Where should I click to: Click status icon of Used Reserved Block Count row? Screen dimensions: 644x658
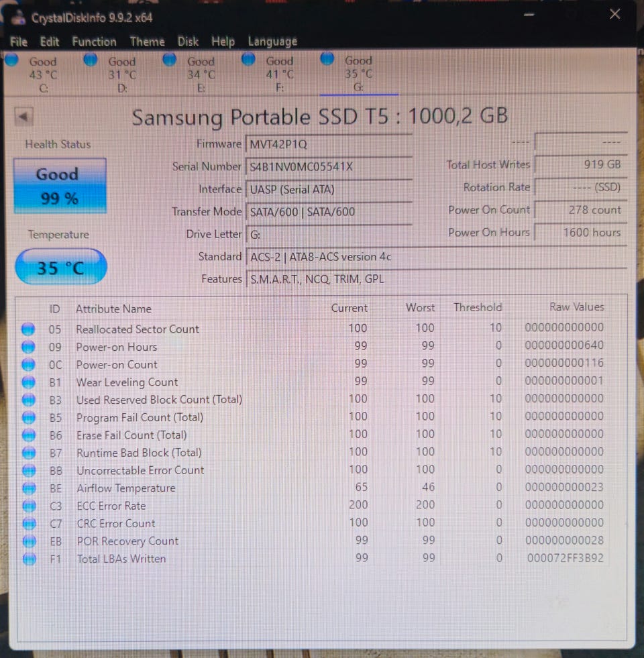(29, 400)
